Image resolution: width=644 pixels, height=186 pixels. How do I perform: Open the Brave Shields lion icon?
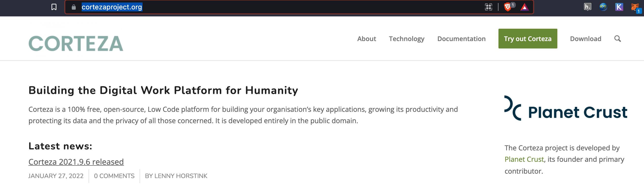(x=507, y=7)
